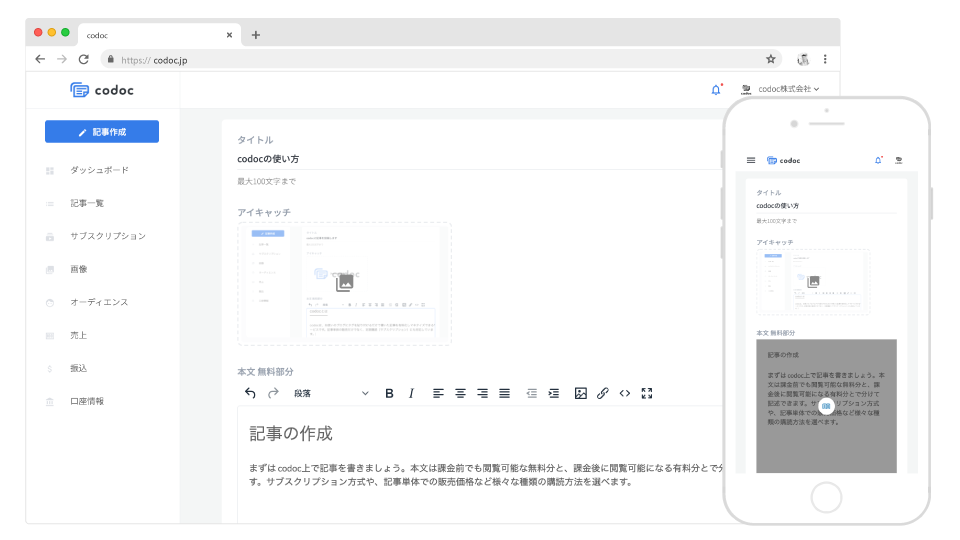This screenshot has height=540, width=960.
Task: Bookmark this page with star icon
Action: [770, 59]
